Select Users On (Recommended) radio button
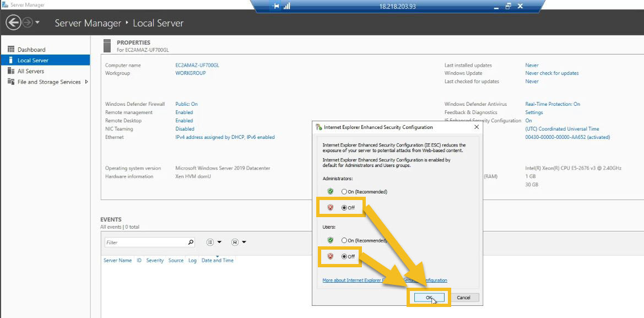The width and height of the screenshot is (644, 318). [x=344, y=240]
